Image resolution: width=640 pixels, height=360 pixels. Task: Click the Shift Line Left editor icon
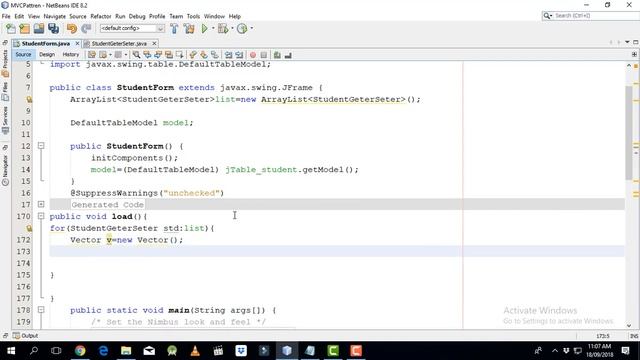pos(229,55)
